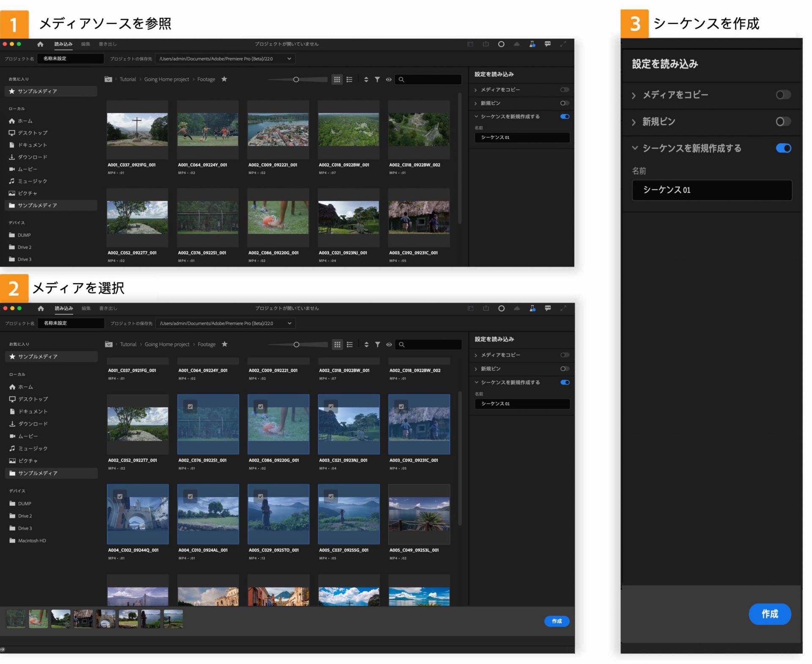
Task: Open Macintosh HD in the devices list
Action: (x=32, y=541)
